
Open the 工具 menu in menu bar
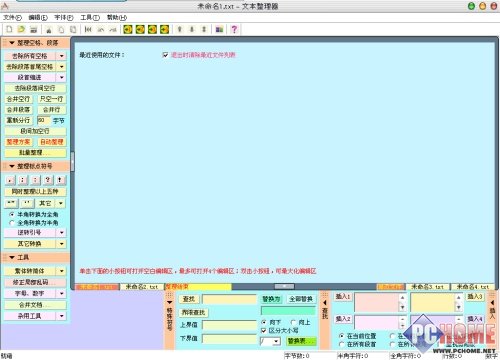point(90,17)
